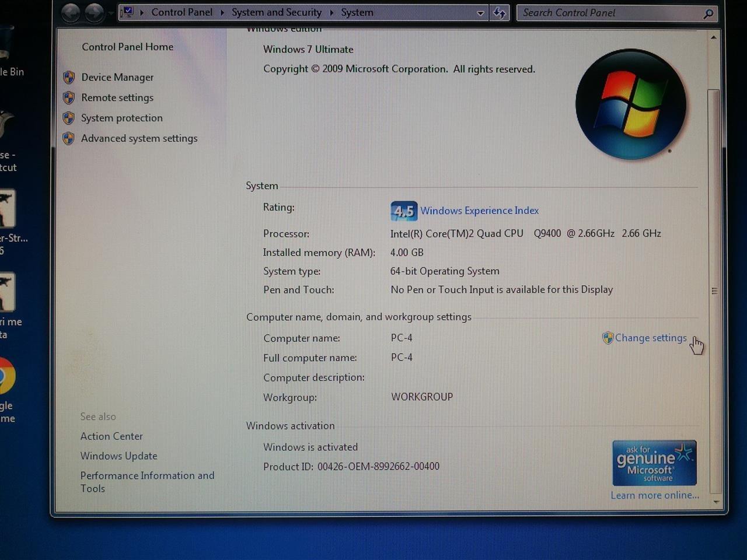Viewport: 747px width, 560px height.
Task: Go back with the Back arrow button
Action: click(71, 12)
